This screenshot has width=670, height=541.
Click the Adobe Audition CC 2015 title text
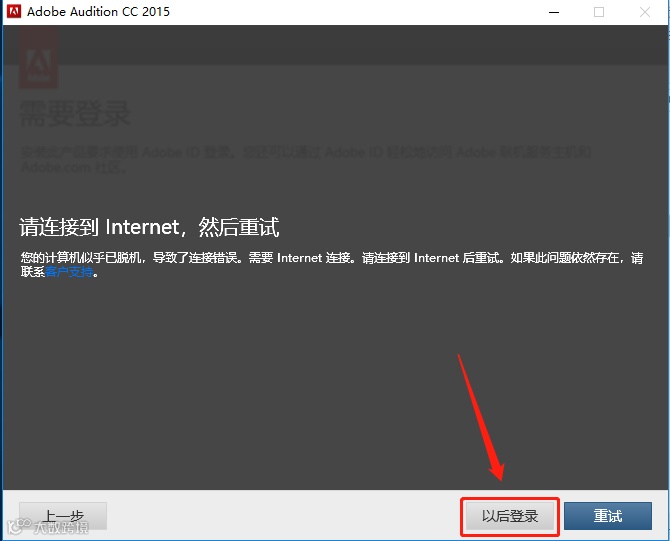(98, 12)
